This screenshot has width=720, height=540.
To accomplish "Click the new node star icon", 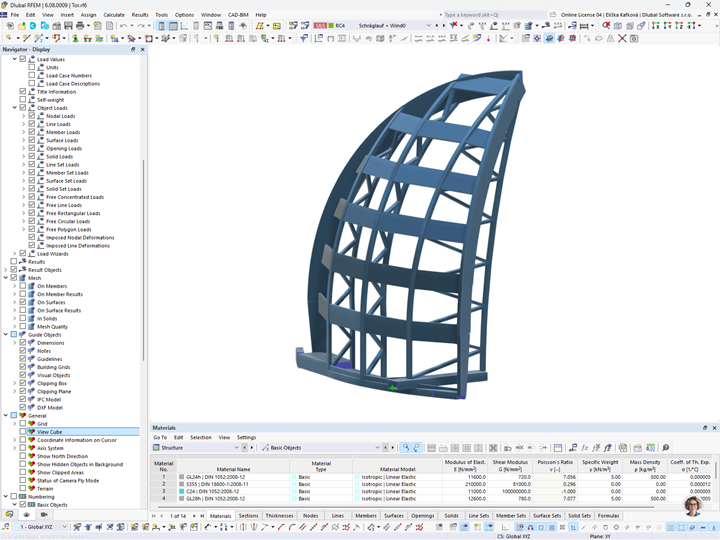I will 9,38.
